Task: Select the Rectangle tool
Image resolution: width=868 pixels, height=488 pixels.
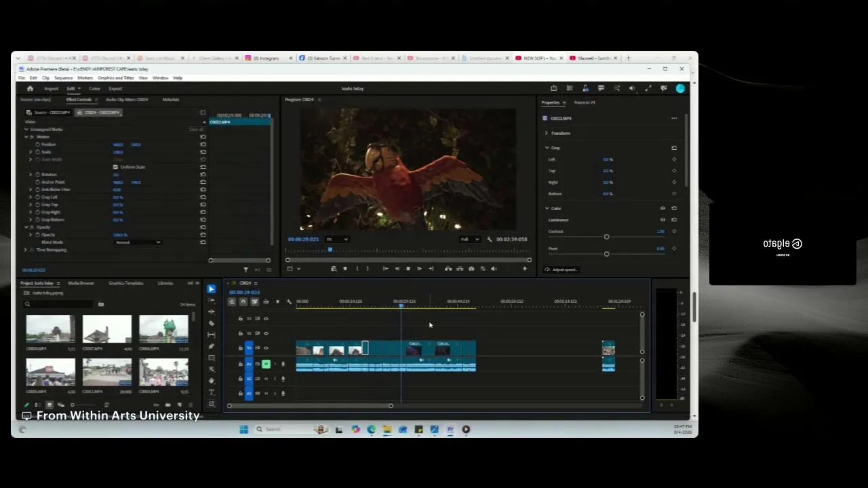Action: pos(212,358)
